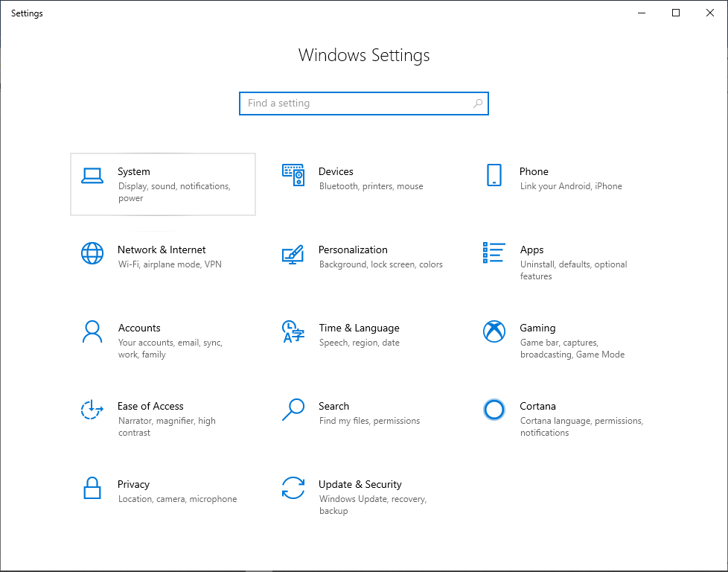Open the Personalization paintbrush icon
Image resolution: width=728 pixels, height=572 pixels.
[293, 253]
